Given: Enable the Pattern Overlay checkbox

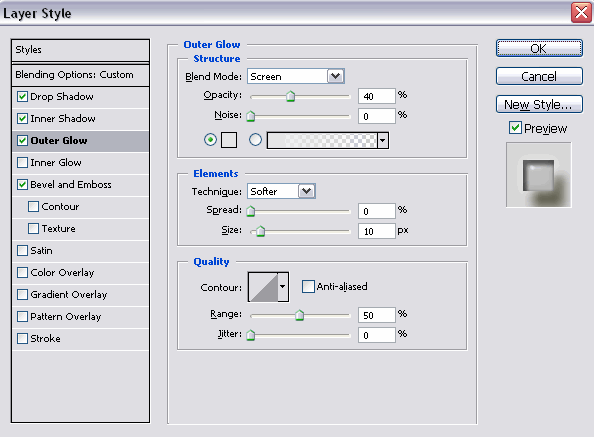Looking at the screenshot, I should click(22, 316).
